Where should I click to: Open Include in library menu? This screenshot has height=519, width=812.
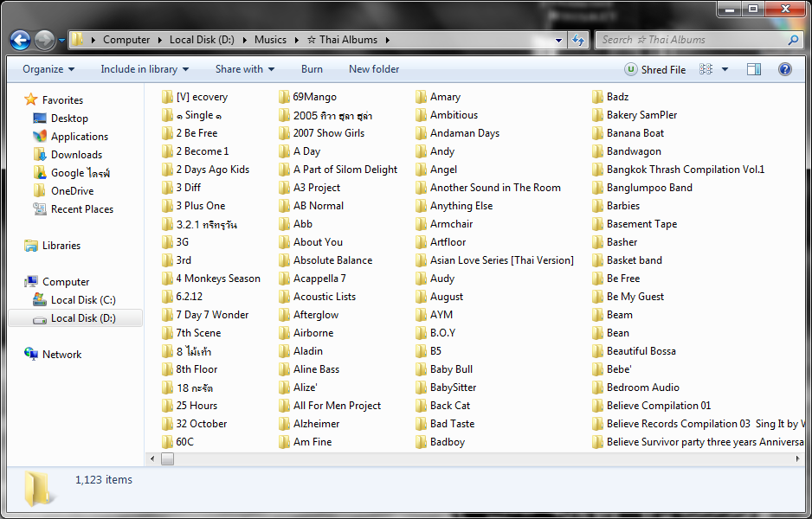pyautogui.click(x=145, y=69)
